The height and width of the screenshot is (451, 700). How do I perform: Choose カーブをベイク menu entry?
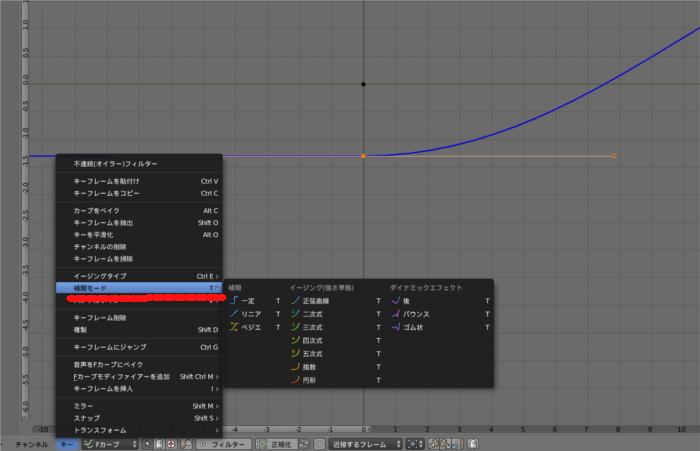click(x=139, y=211)
